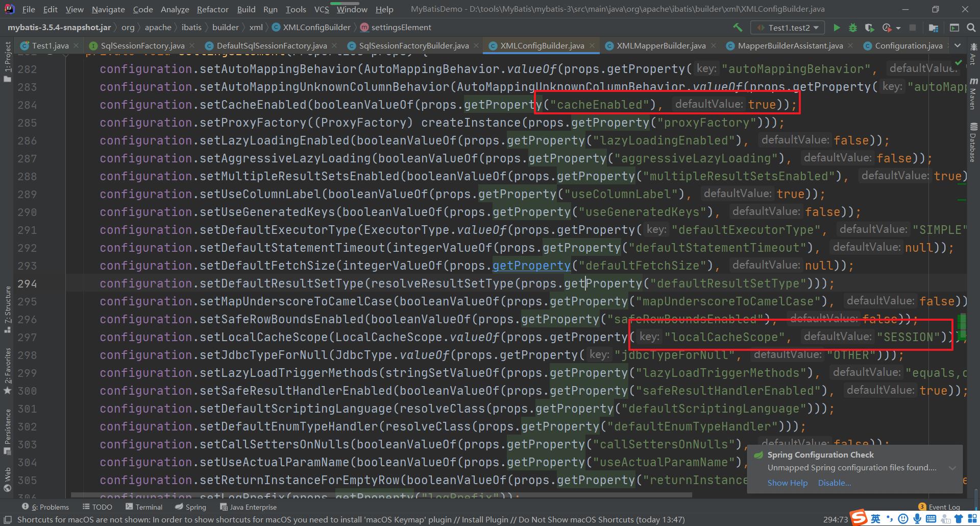Click the horizontal scrollbar of the editor

382,495
